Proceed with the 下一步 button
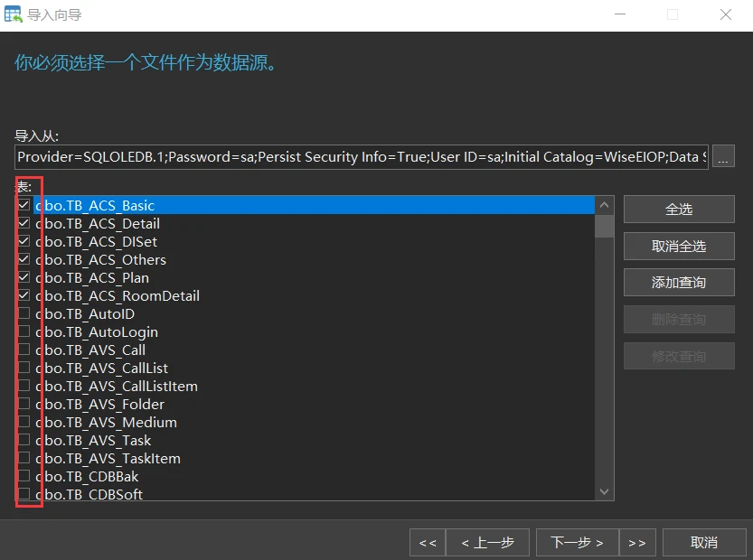The width and height of the screenshot is (753, 560). 578,543
